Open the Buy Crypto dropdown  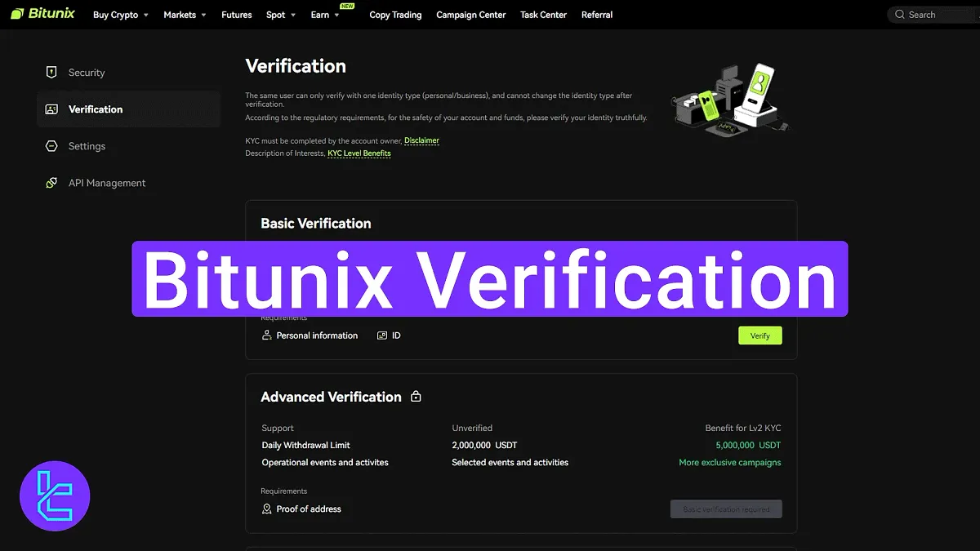coord(115,14)
